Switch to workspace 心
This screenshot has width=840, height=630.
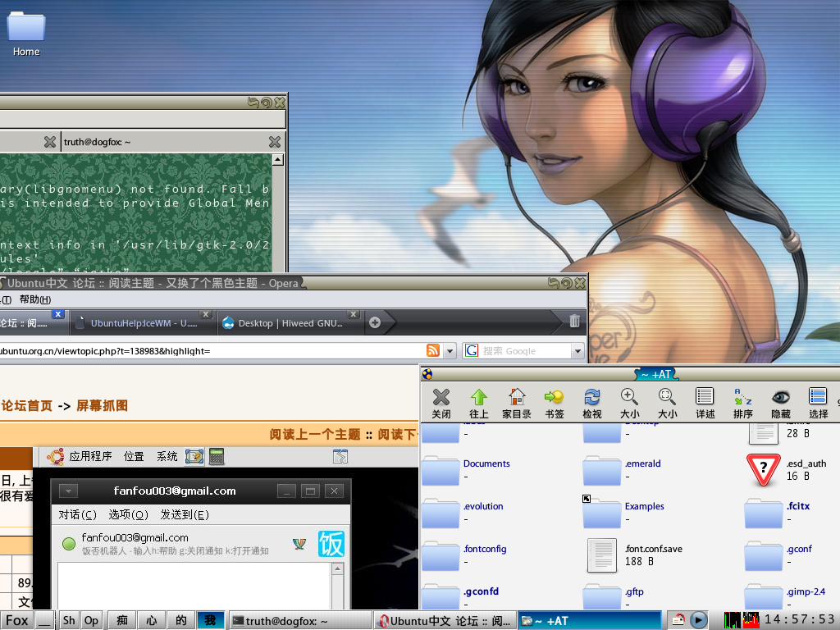pyautogui.click(x=152, y=620)
